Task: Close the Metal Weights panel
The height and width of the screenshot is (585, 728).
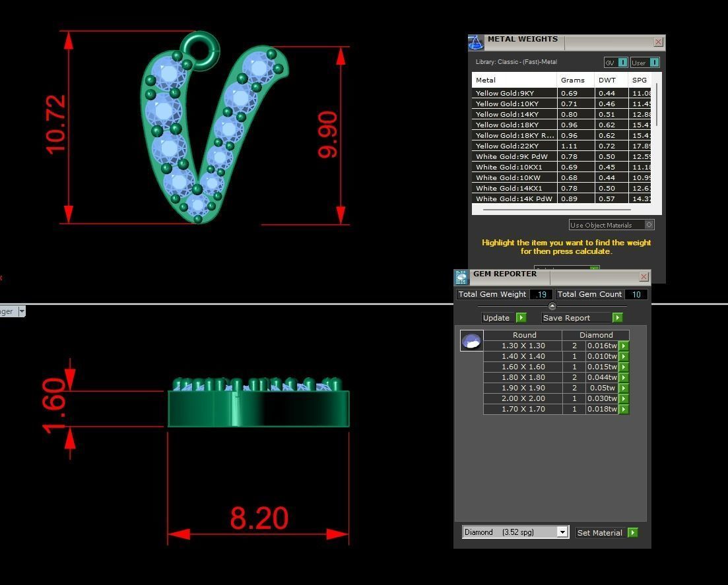Action: coord(658,42)
